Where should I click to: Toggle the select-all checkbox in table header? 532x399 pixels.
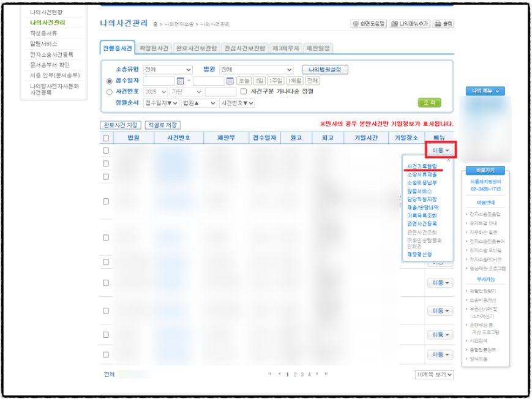pyautogui.click(x=106, y=138)
